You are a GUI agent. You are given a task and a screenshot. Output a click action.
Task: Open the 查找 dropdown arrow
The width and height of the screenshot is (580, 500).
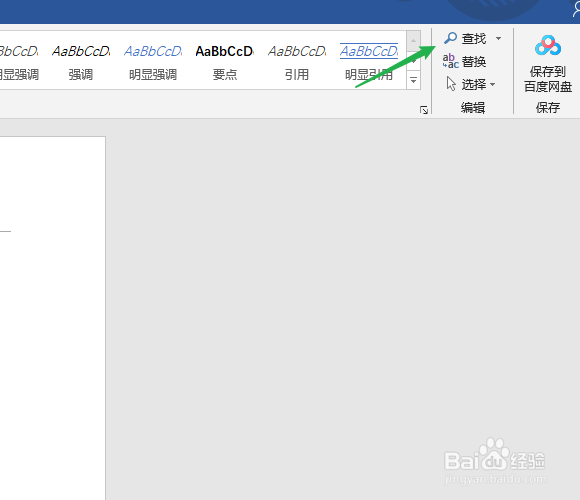(498, 38)
